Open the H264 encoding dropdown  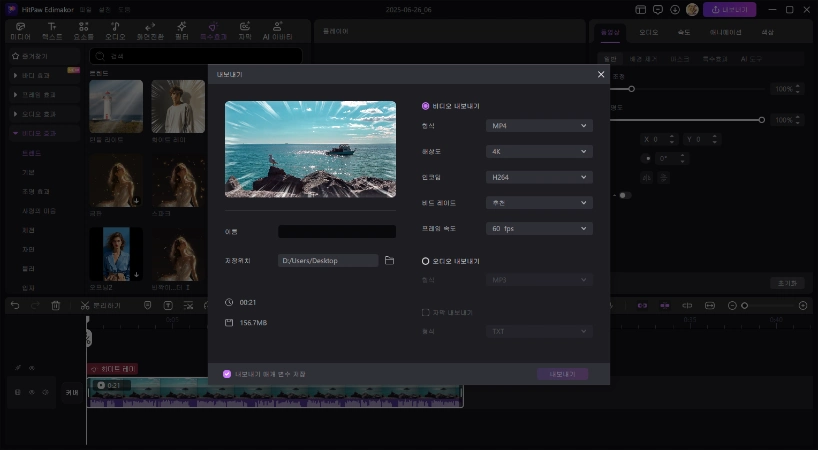[x=539, y=177]
